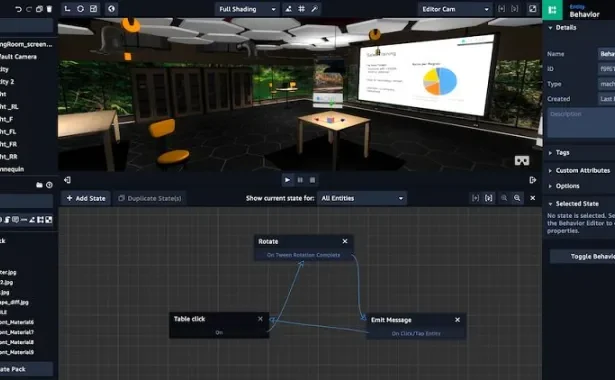Click the frame-selected bracket icon beside Editor Cam
615x380 pixels.
515,9
